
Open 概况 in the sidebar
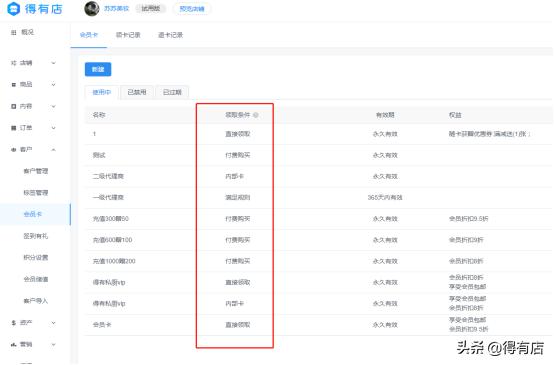point(28,32)
